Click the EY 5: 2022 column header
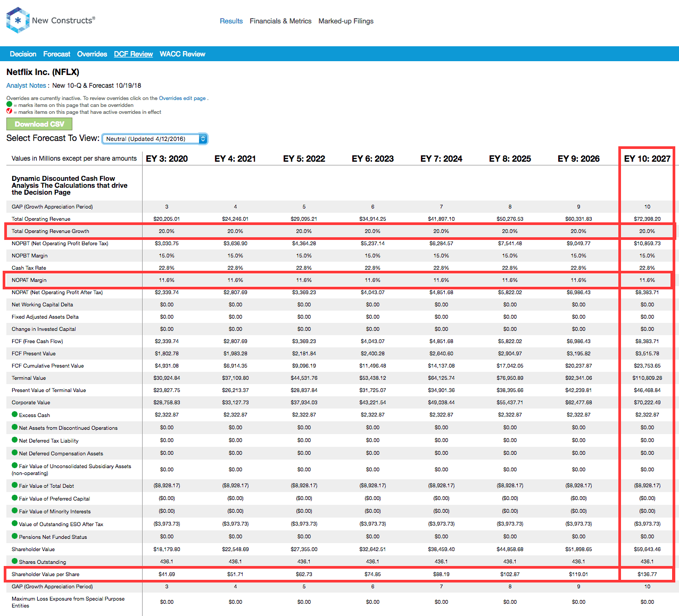Screen dimensions: 679x616 click(304, 159)
